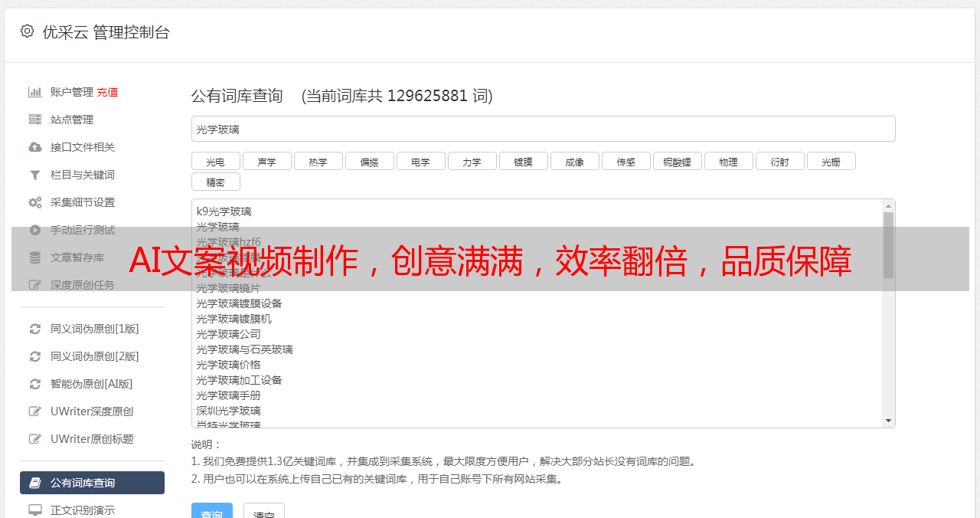The width and height of the screenshot is (980, 518).
Task: Choose the 热学 tag button
Action: [318, 161]
